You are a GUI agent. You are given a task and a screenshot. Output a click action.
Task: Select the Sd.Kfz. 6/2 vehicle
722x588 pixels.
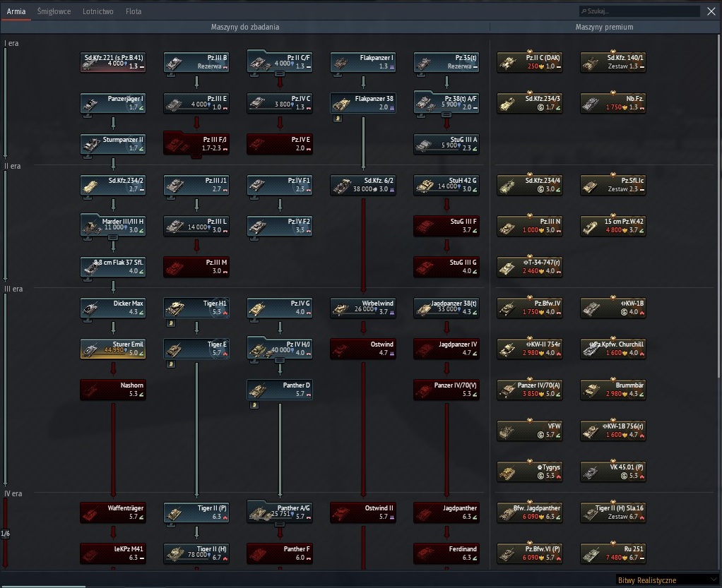pos(363,185)
